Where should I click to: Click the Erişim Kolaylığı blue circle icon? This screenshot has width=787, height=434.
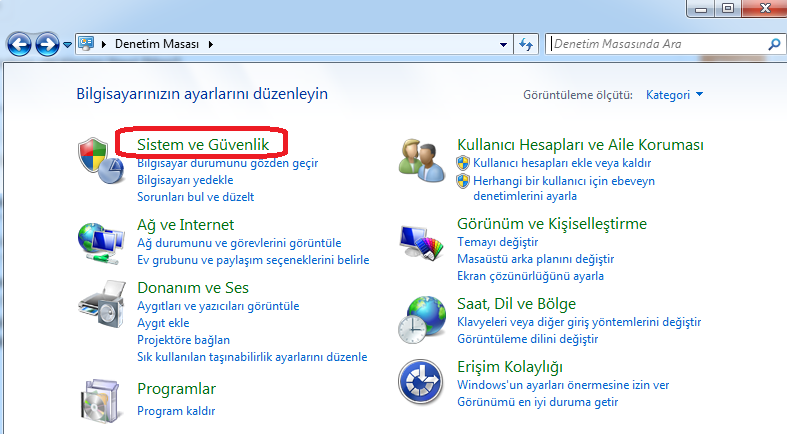pos(421,382)
